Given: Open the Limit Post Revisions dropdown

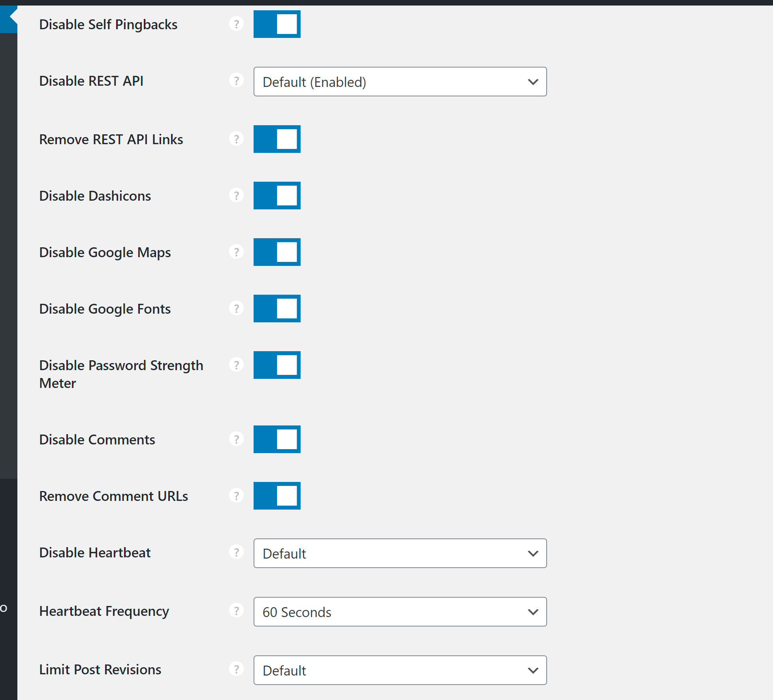Looking at the screenshot, I should (400, 670).
